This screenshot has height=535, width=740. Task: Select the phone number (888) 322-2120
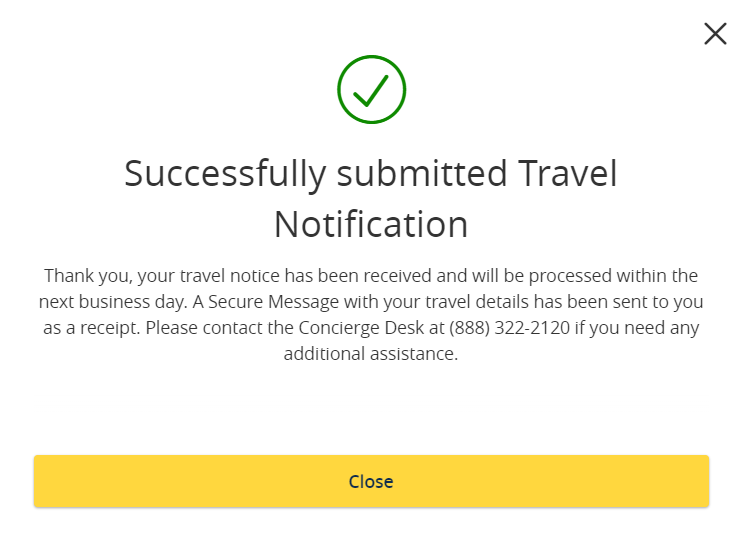[509, 327]
